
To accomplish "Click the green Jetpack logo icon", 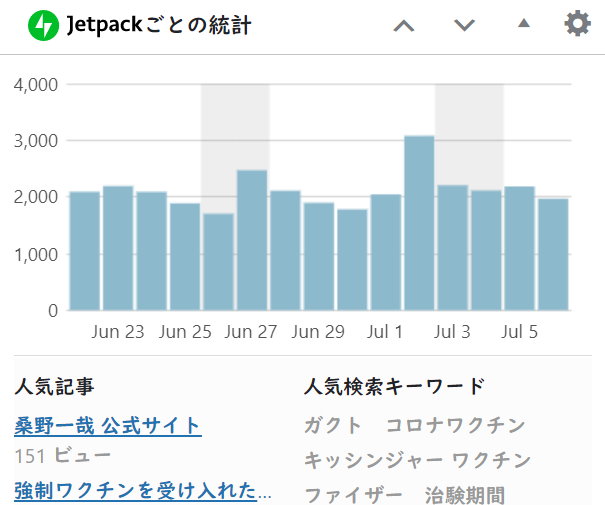I will (44, 26).
